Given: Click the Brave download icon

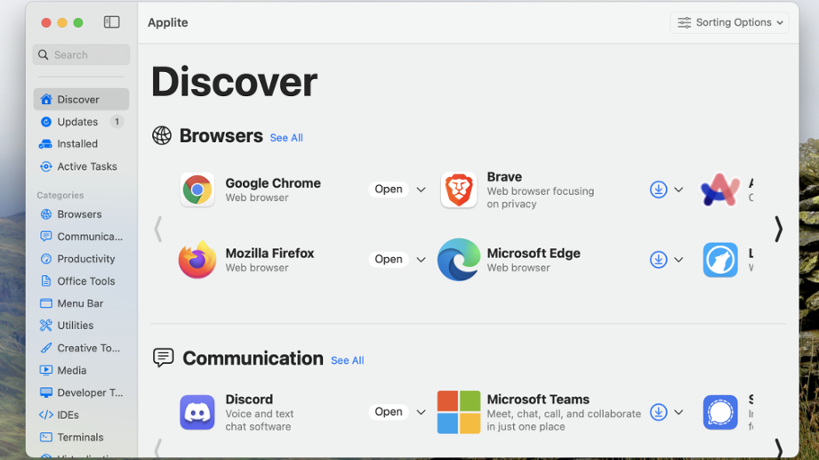Looking at the screenshot, I should point(658,190).
